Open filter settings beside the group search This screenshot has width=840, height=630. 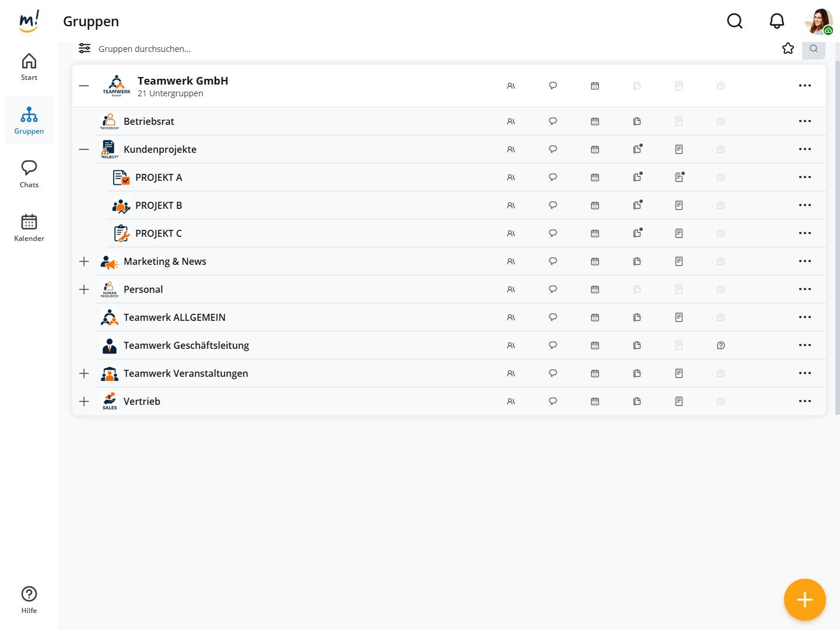tap(85, 48)
